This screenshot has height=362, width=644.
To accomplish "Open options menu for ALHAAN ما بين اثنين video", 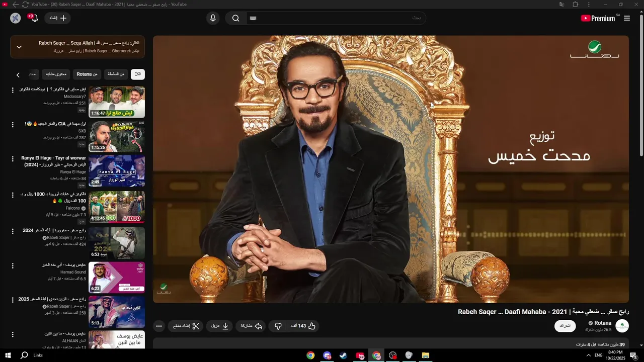I will point(13,334).
